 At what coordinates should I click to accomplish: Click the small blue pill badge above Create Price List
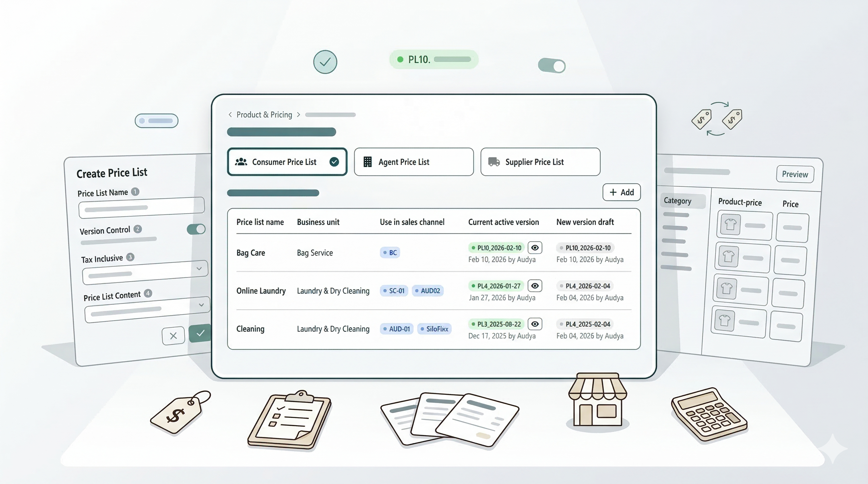click(156, 121)
